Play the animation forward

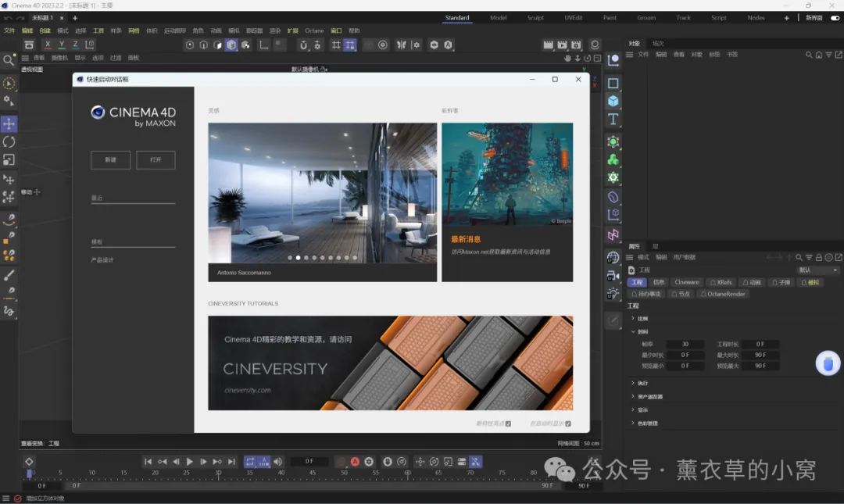[x=189, y=462]
